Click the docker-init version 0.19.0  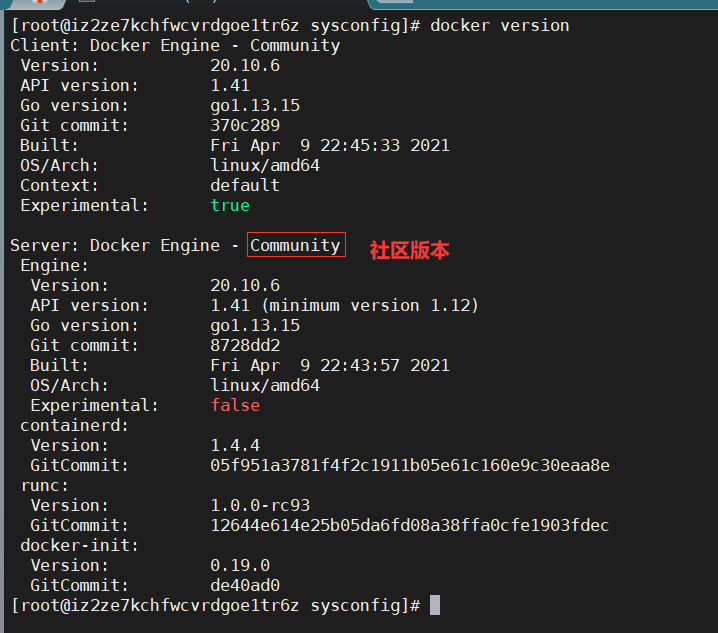click(x=240, y=565)
